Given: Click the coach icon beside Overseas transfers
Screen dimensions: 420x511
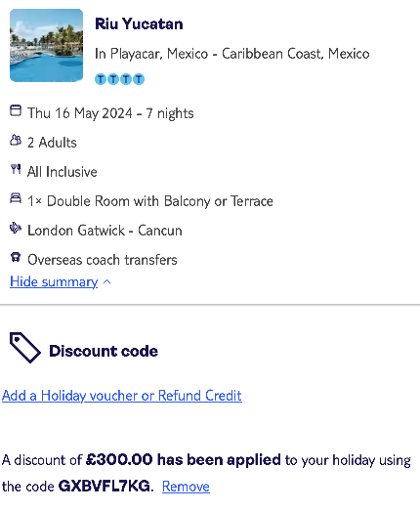Looking at the screenshot, I should tap(16, 257).
